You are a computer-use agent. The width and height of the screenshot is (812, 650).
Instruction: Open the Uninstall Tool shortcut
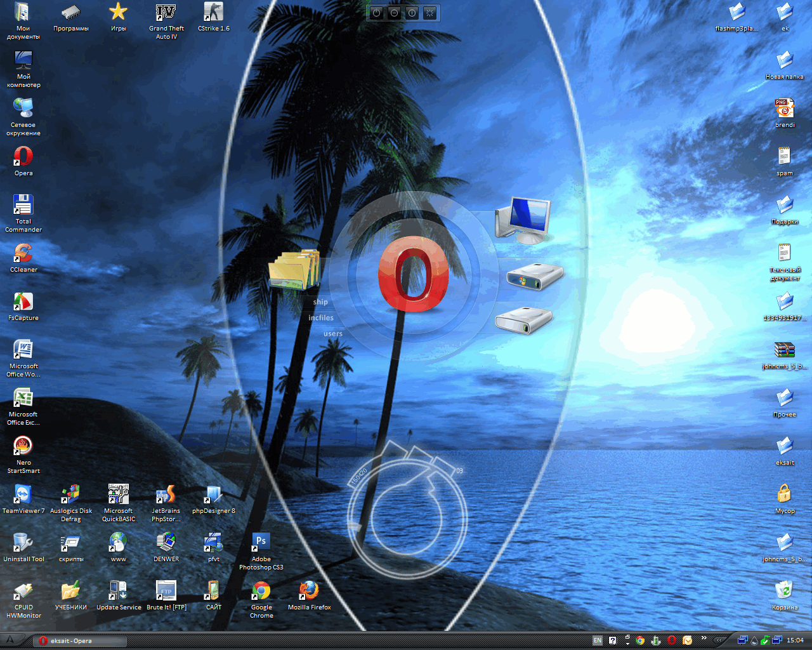point(23,547)
